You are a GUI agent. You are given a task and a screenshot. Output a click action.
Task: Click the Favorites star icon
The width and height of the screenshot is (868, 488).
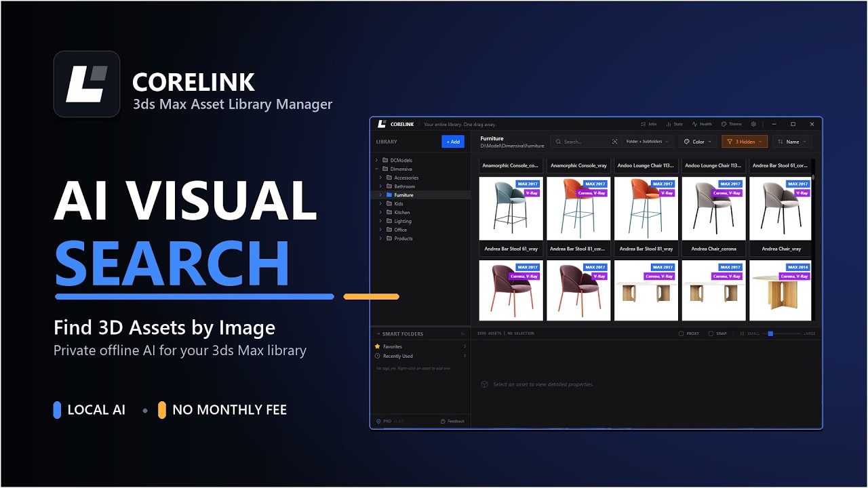point(378,346)
